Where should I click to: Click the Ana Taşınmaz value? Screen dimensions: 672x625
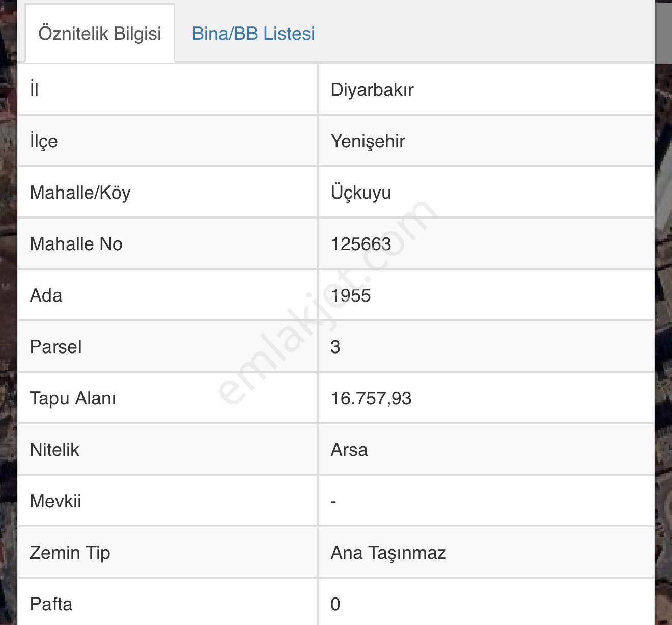(388, 553)
